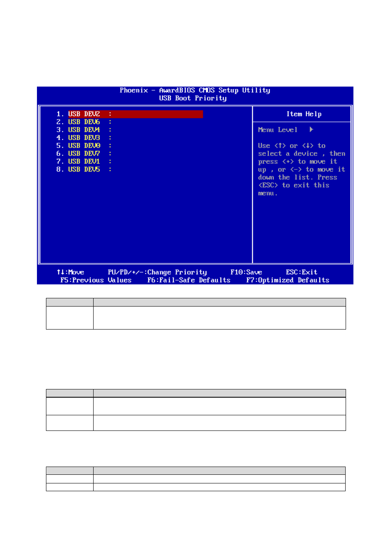The image size is (392, 554).
Task: Select USB DEV7 boot entry
Action: coord(84,153)
